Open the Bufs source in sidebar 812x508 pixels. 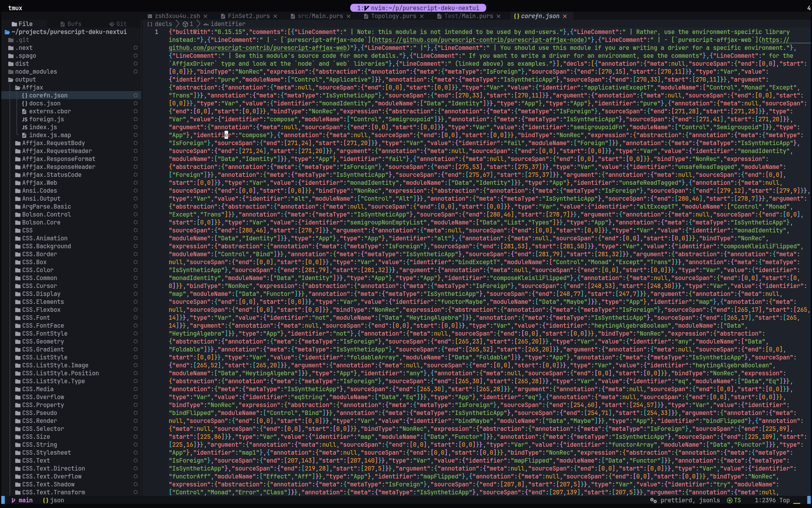point(71,24)
